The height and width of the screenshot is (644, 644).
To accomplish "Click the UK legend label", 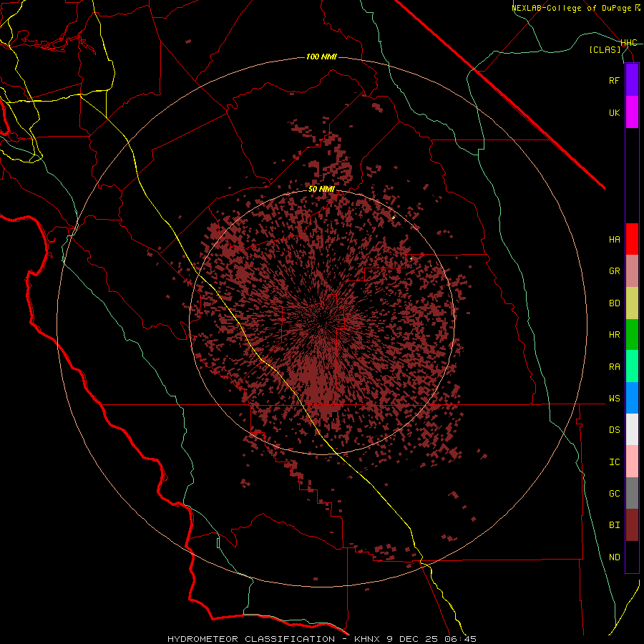I will click(x=614, y=113).
